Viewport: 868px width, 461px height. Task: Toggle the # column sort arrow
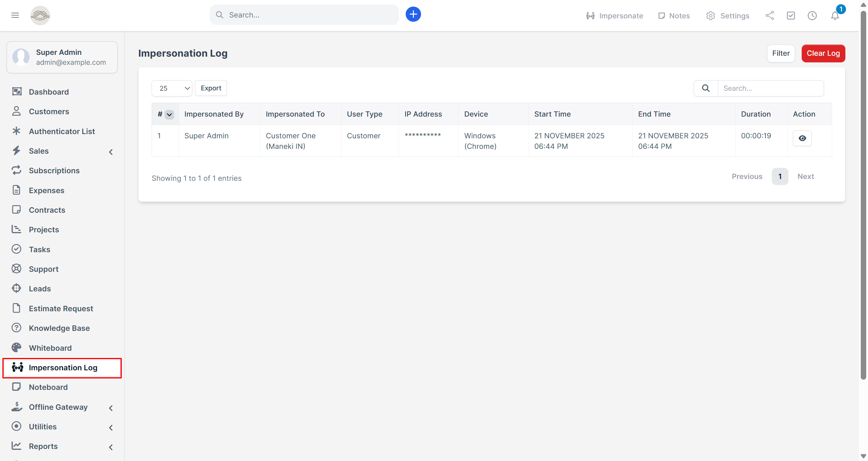[x=169, y=114]
